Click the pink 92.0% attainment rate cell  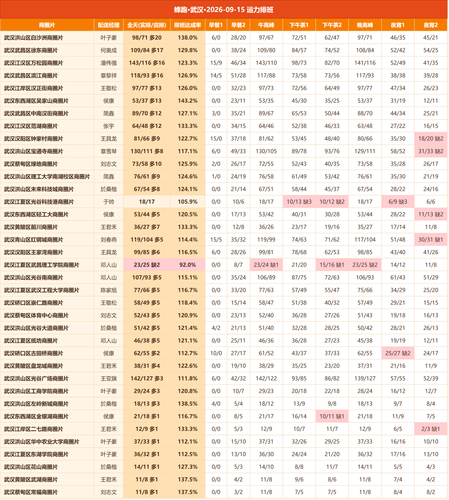(x=188, y=265)
